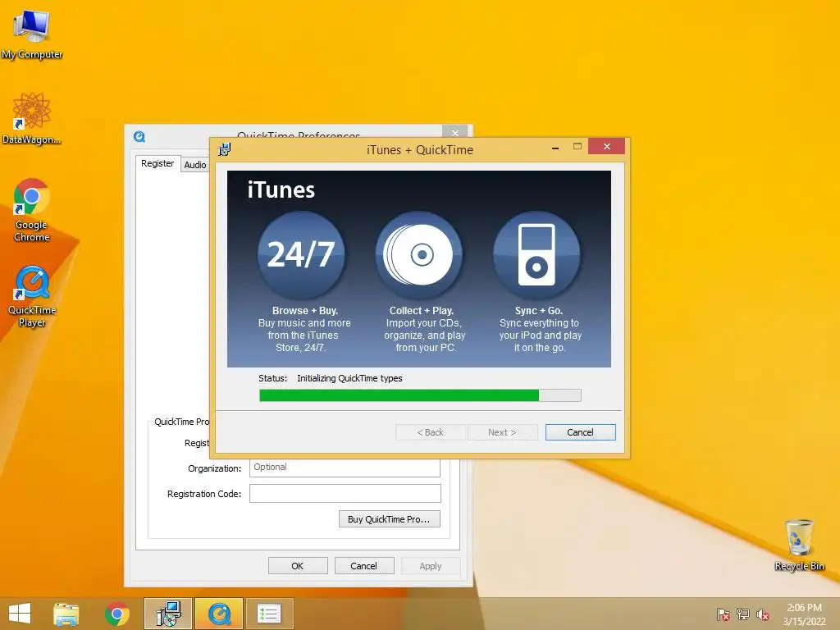Switch to the Audio tab in QuickTime Preferences
The height and width of the screenshot is (630, 840).
(195, 165)
